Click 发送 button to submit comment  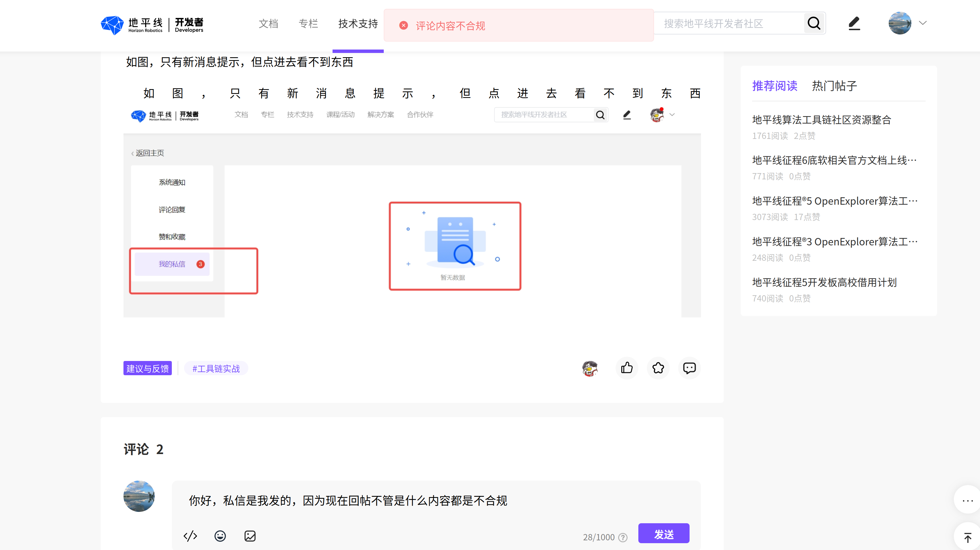[x=663, y=534]
